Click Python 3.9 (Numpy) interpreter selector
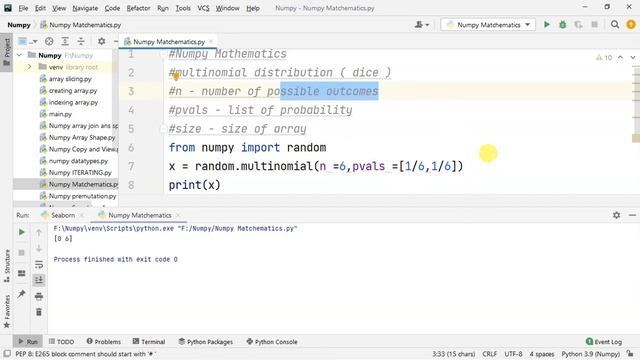Image resolution: width=640 pixels, height=360 pixels. [x=591, y=354]
